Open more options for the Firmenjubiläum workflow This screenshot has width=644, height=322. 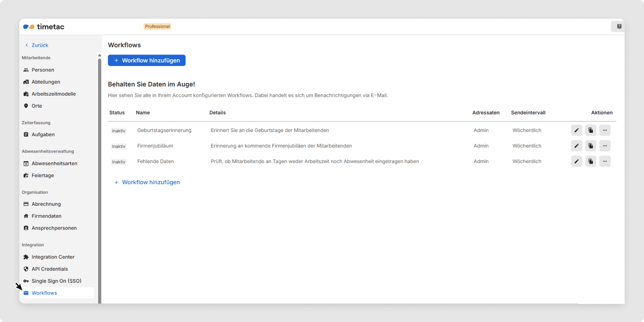click(x=605, y=146)
